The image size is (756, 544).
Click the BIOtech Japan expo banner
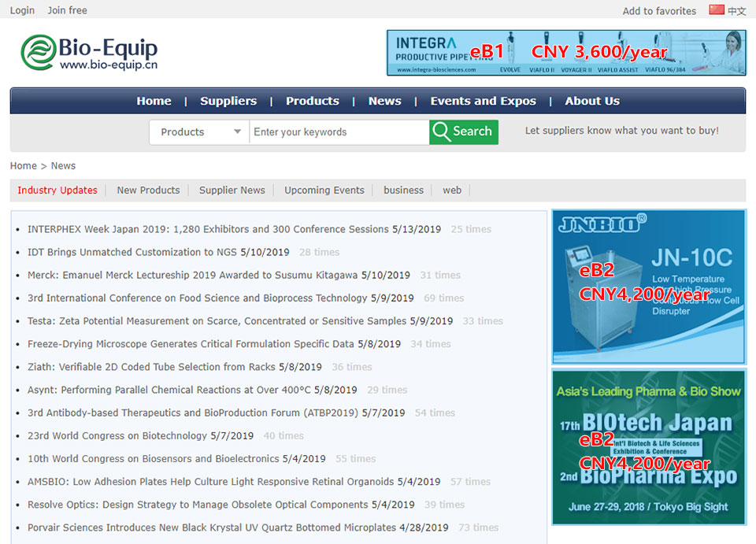pyautogui.click(x=648, y=447)
